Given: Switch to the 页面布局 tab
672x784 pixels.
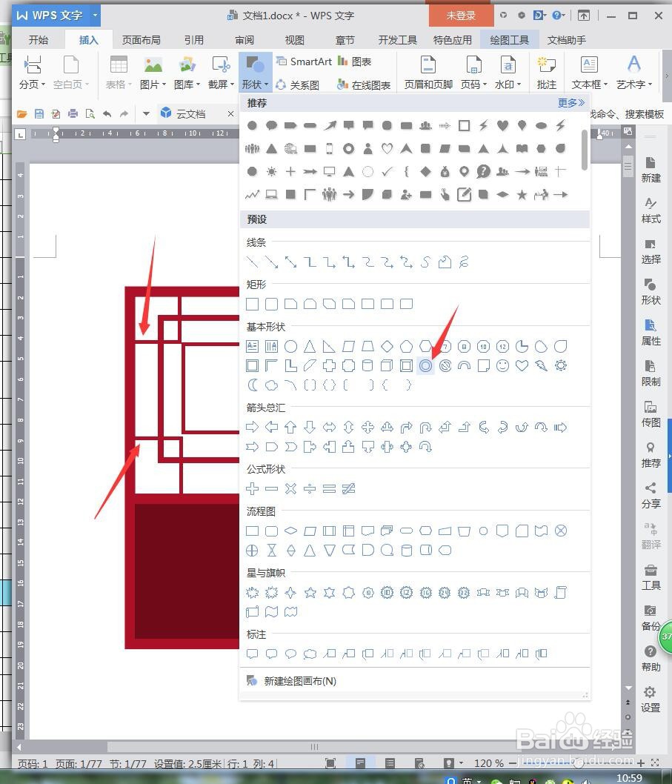Looking at the screenshot, I should pyautogui.click(x=141, y=40).
